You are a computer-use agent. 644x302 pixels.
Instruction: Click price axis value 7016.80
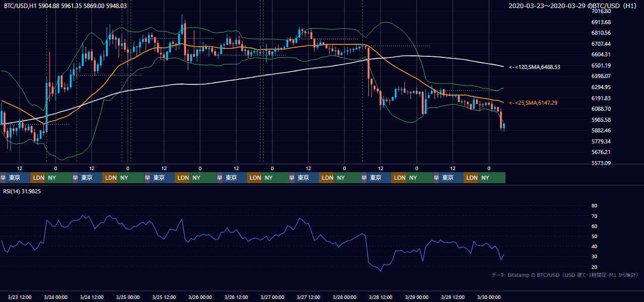click(601, 11)
